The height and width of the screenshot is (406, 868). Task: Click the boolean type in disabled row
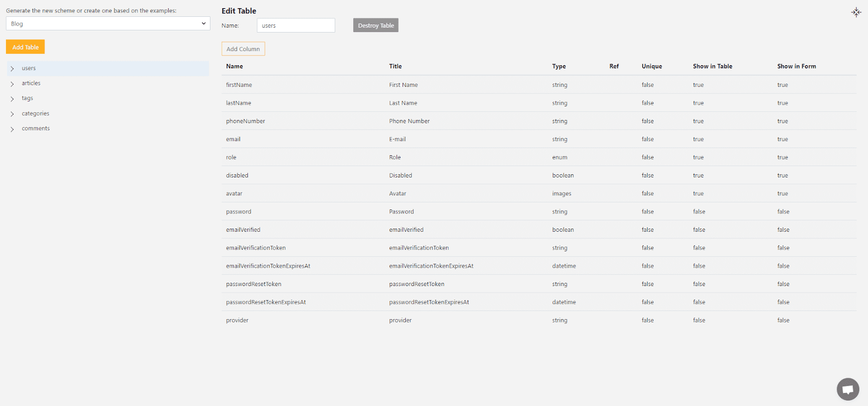point(563,175)
